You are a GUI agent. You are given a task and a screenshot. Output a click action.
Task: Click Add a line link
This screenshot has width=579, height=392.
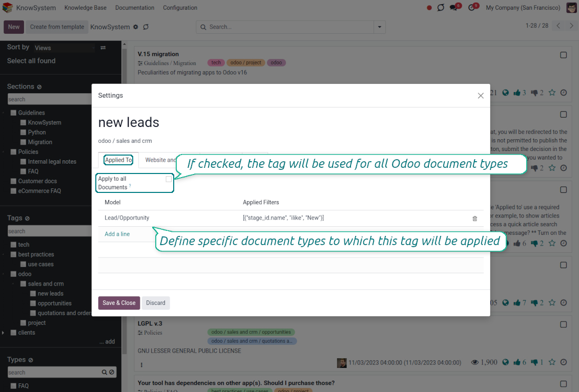point(117,234)
